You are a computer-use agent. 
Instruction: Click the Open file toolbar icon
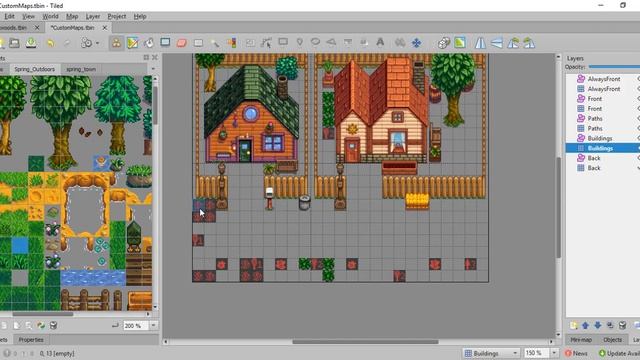[14, 43]
